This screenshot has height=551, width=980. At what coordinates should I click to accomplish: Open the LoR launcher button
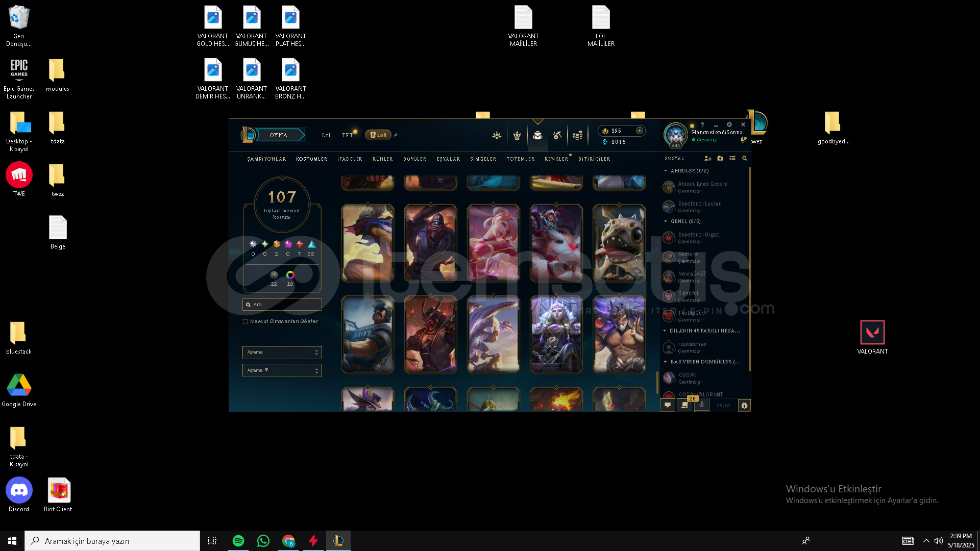378,135
